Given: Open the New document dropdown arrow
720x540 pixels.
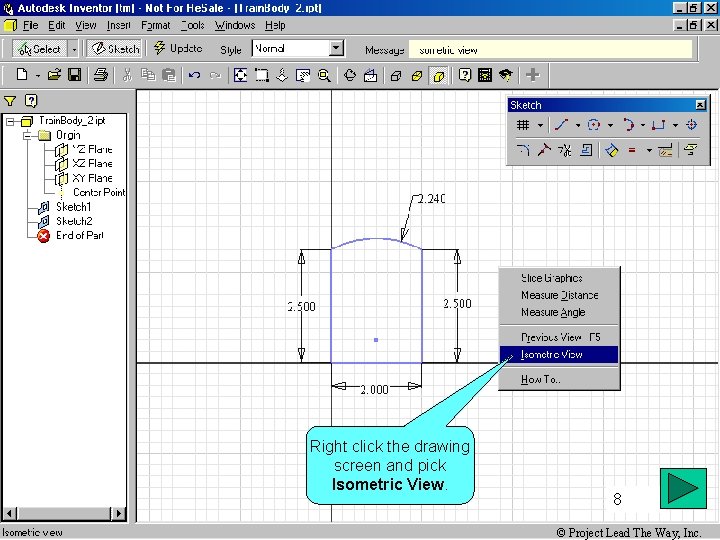Looking at the screenshot, I should click(x=38, y=75).
